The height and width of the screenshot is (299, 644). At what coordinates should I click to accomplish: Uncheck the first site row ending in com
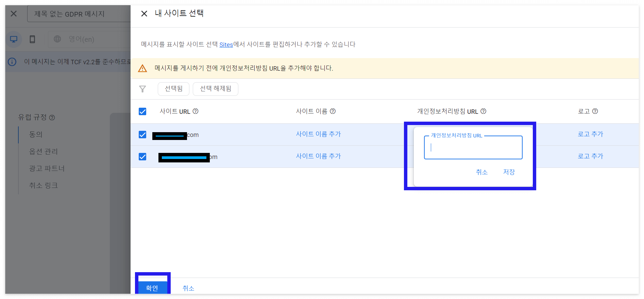coord(142,135)
